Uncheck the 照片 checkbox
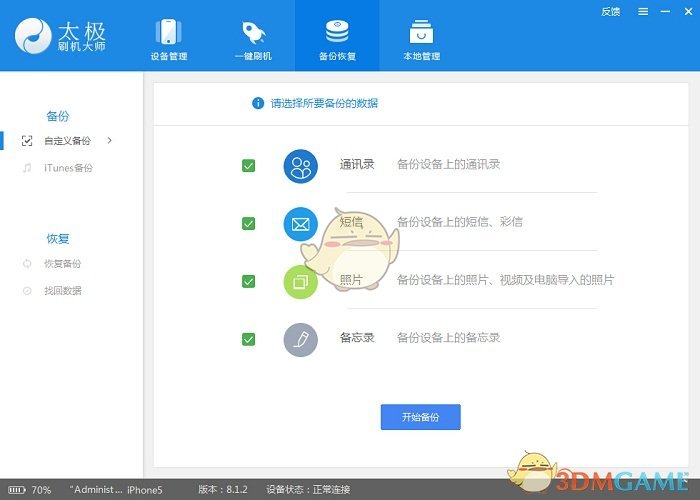The width and height of the screenshot is (700, 500). pos(249,281)
